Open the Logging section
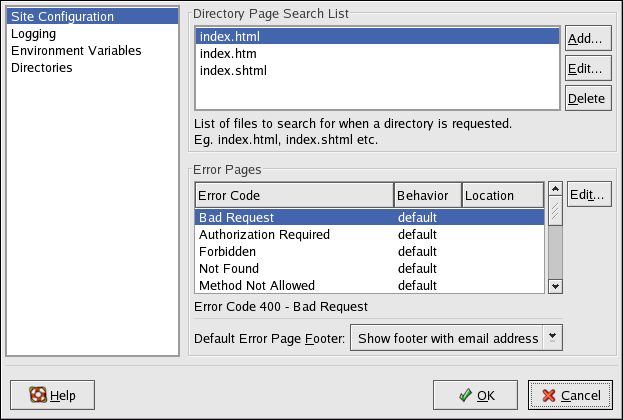Screen dimensions: 623x420 click(x=34, y=34)
